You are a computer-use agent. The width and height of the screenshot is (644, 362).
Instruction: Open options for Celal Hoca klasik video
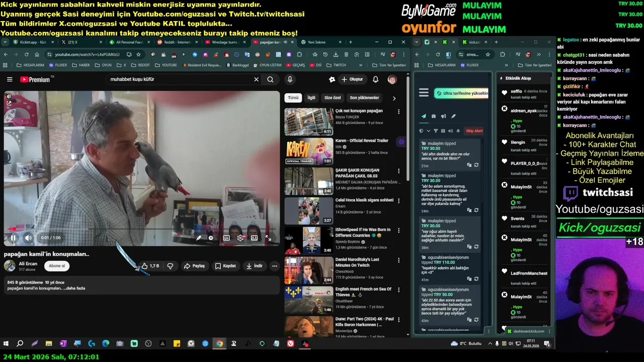point(399,201)
